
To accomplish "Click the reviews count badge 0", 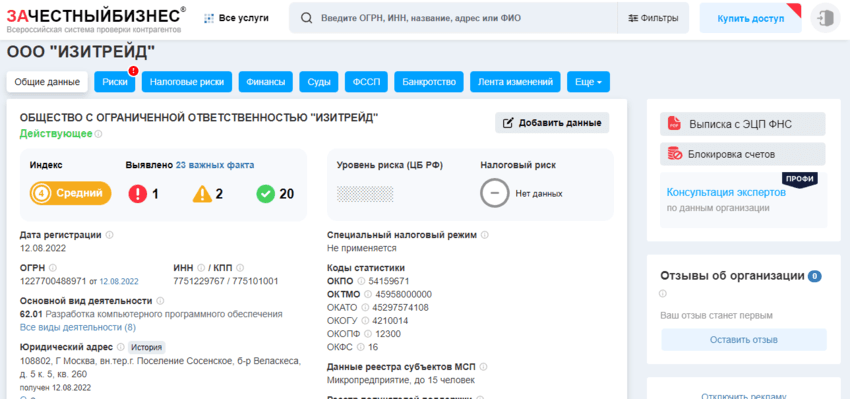I will tap(815, 276).
